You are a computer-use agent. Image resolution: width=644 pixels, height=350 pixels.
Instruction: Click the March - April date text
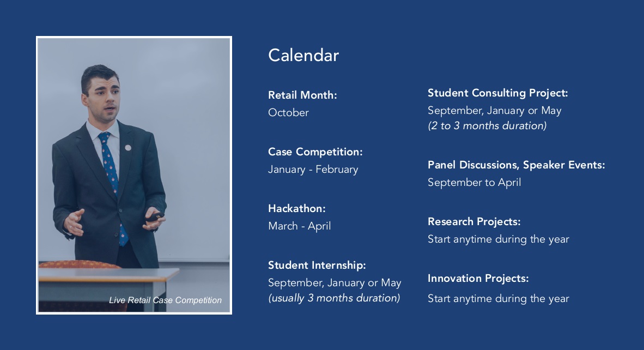pyautogui.click(x=300, y=226)
